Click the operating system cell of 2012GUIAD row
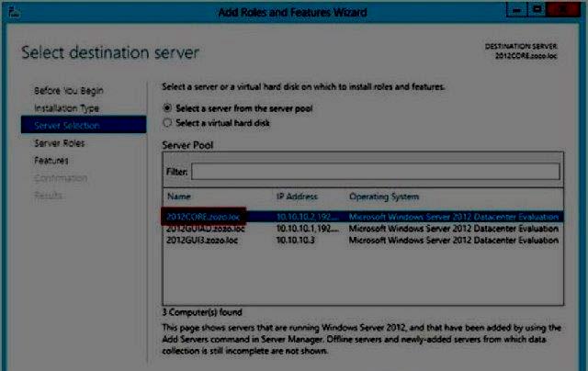The image size is (588, 371). click(454, 229)
